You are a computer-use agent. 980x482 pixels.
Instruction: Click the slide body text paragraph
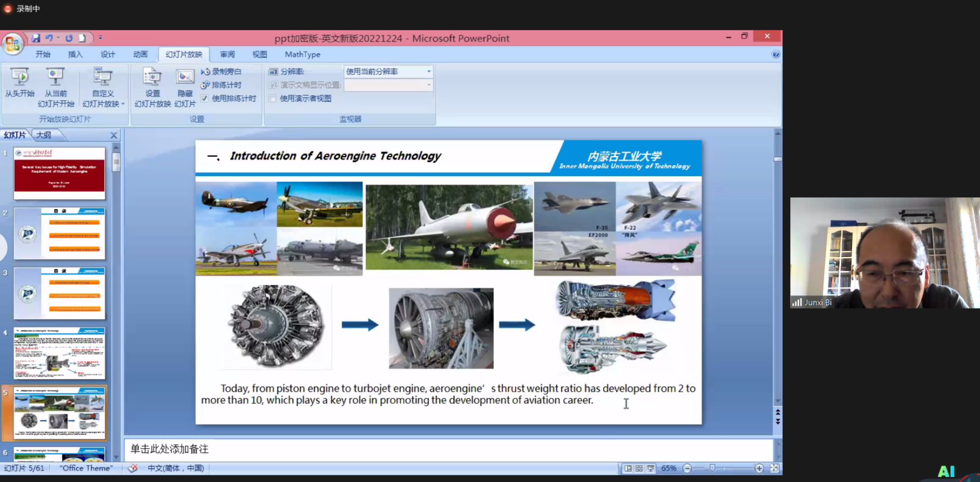tap(448, 394)
